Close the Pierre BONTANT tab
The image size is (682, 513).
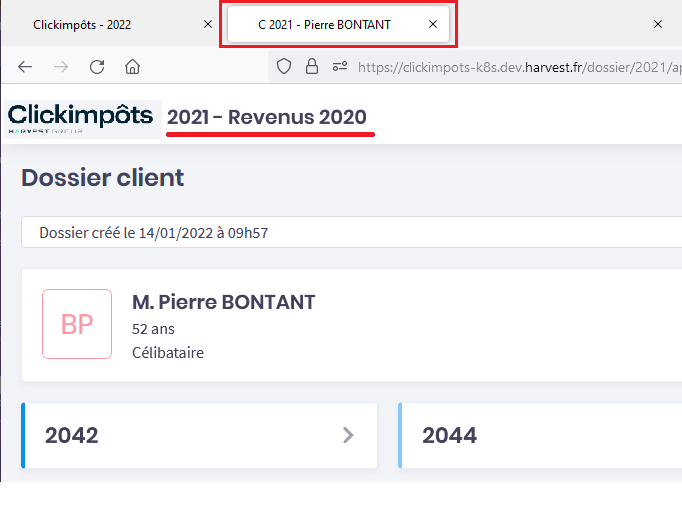[x=433, y=23]
